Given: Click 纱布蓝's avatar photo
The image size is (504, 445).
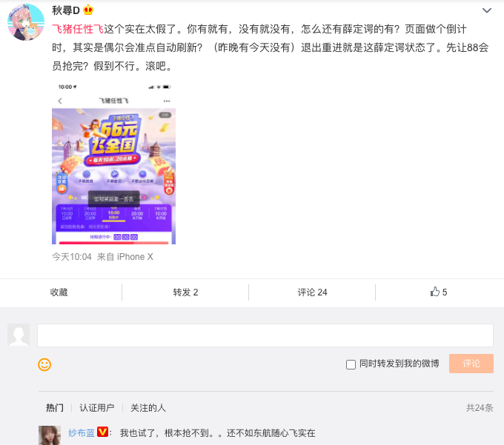Looking at the screenshot, I should tap(50, 435).
